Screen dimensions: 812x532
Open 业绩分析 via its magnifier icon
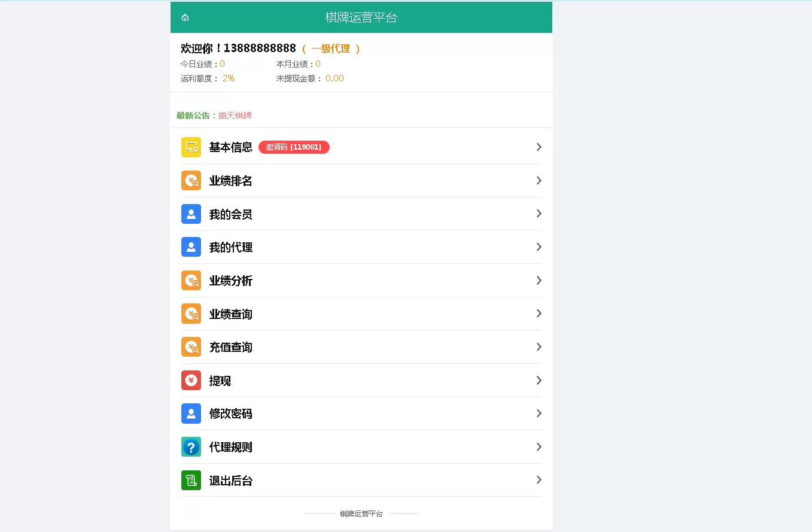191,280
